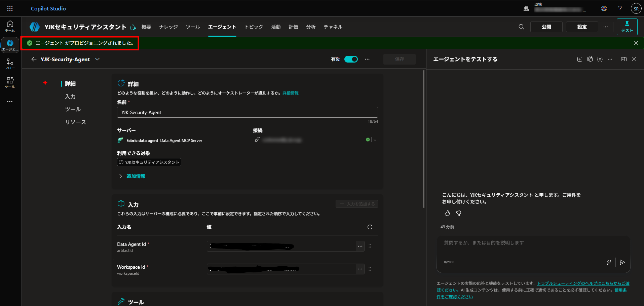Viewport: 644px width, 306px height.
Task: Click the 名前 name input field
Action: pyautogui.click(x=248, y=112)
